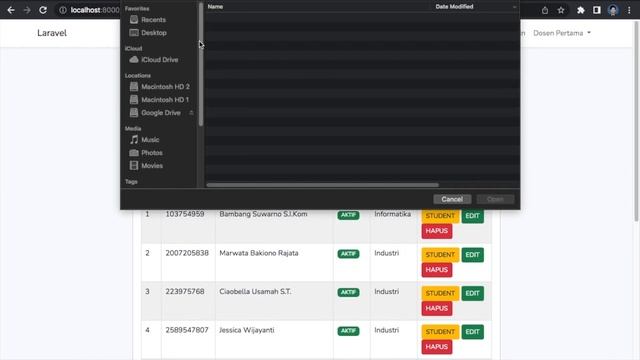
Task: Click EDIT for Bambang Suwarno row
Action: pos(472,216)
